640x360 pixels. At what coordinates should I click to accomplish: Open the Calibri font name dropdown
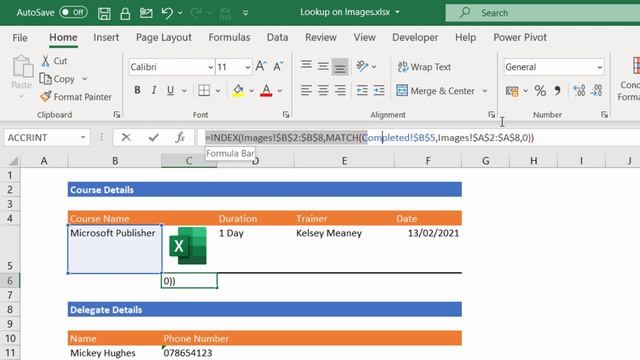210,67
